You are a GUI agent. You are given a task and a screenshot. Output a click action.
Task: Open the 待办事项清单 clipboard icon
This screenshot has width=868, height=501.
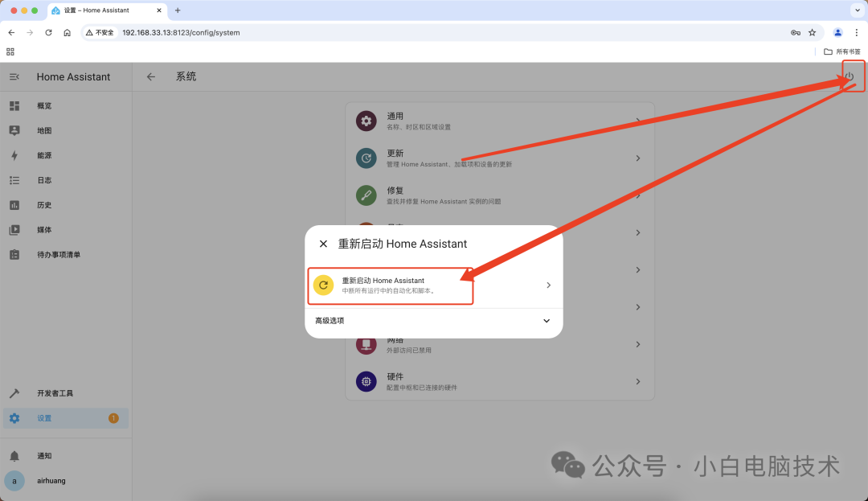point(14,255)
